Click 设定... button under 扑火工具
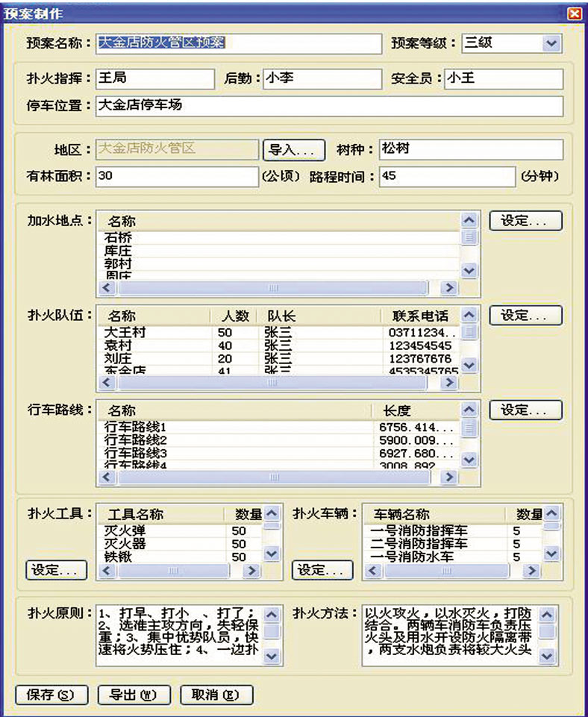Viewport: 588px width, 717px height. [56, 570]
